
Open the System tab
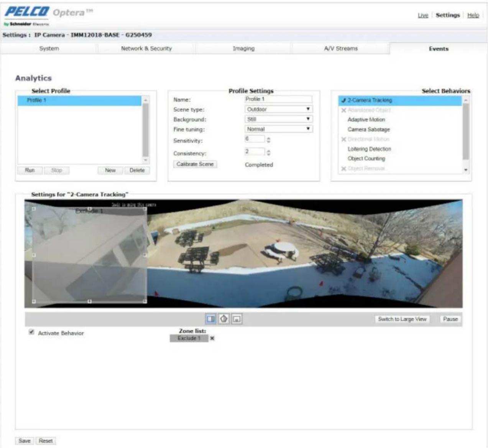coord(49,49)
